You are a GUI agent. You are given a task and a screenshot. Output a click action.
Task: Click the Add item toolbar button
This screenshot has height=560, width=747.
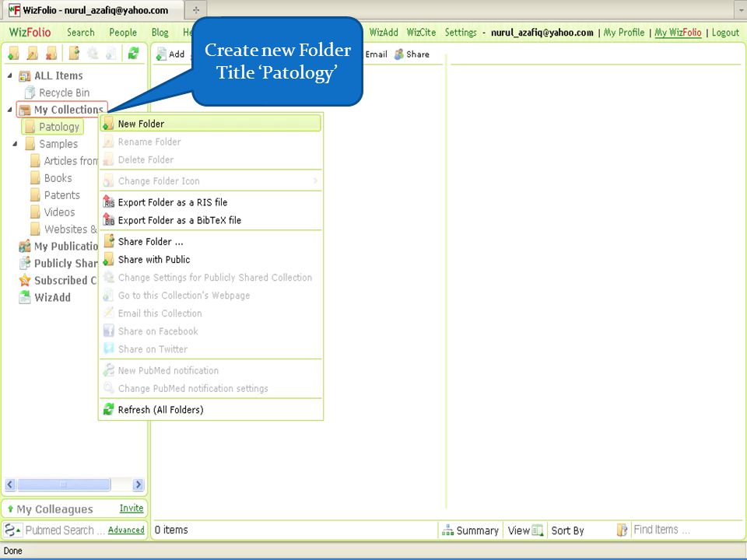click(170, 54)
